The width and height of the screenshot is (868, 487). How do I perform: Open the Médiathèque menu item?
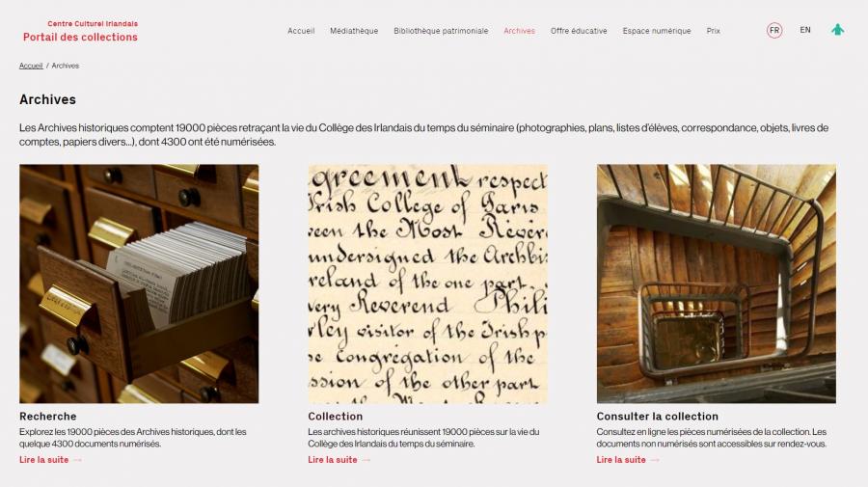click(354, 31)
